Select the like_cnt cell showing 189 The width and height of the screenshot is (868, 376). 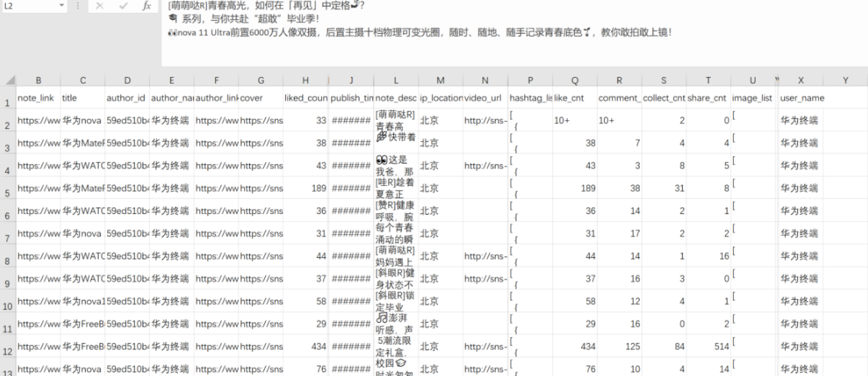coord(575,188)
